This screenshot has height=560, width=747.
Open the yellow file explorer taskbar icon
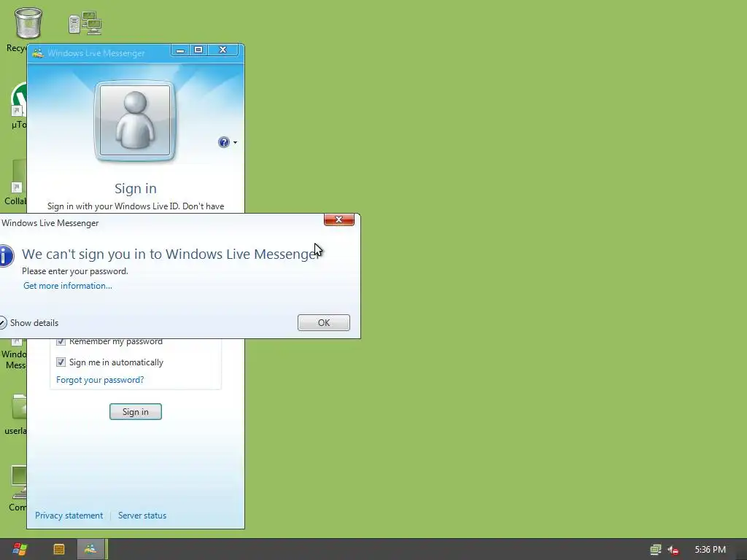point(59,549)
